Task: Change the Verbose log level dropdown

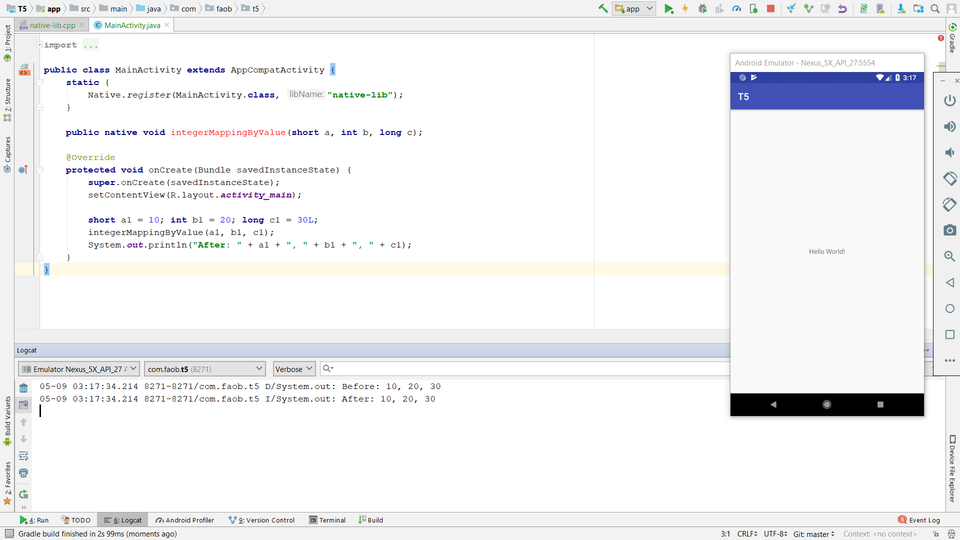Action: click(294, 369)
